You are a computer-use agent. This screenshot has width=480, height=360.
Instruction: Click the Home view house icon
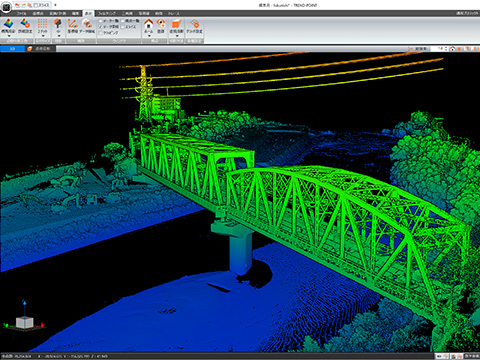tap(149, 24)
